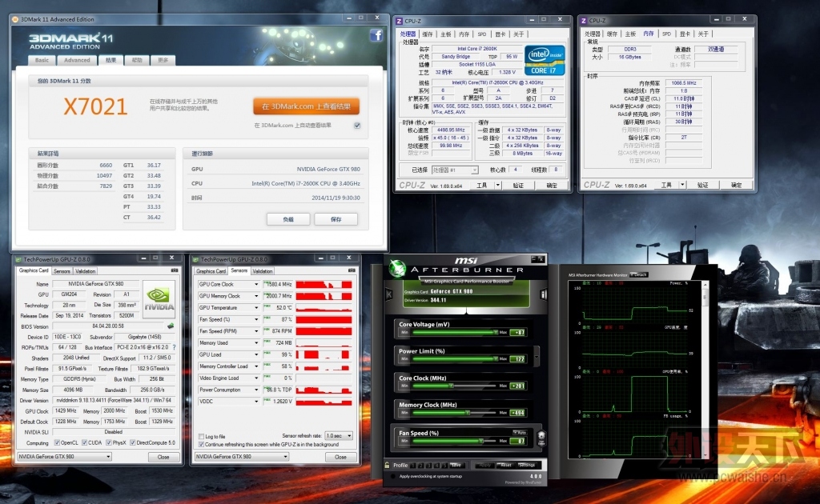820x504 pixels.
Task: Click the 3DMark 11 title bar icon
Action: click(x=15, y=19)
